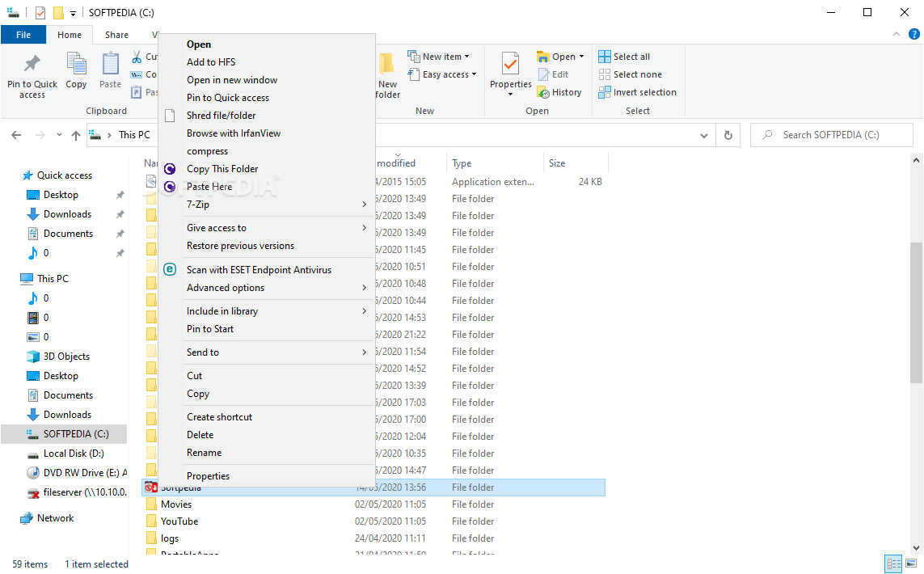Select the Home ribbon tab

coord(70,35)
